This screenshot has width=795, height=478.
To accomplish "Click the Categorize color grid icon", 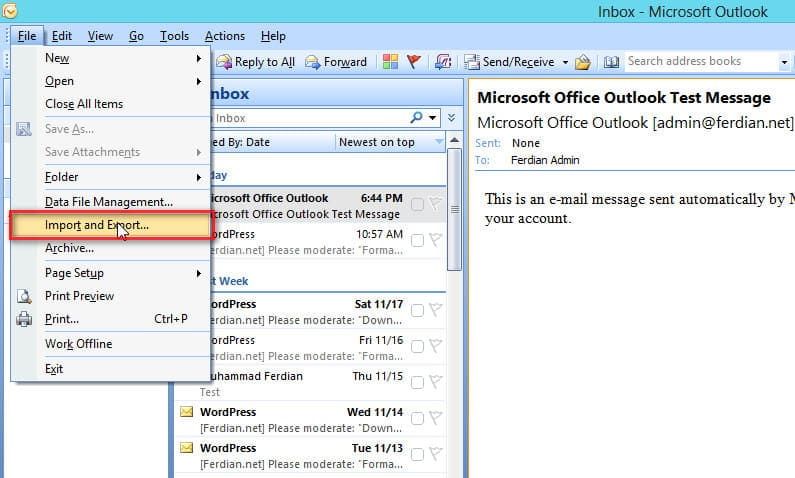I will (x=390, y=62).
